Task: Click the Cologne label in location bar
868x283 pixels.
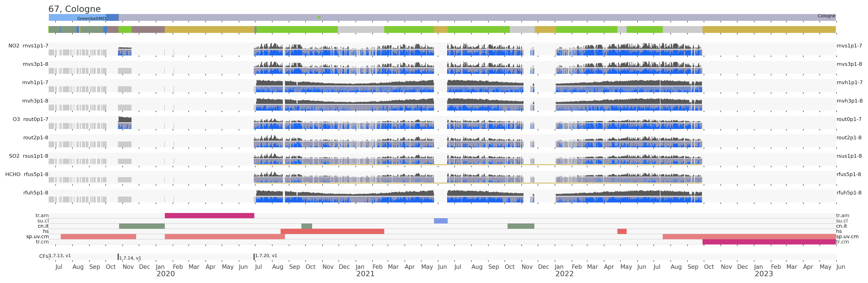Action: tap(826, 16)
